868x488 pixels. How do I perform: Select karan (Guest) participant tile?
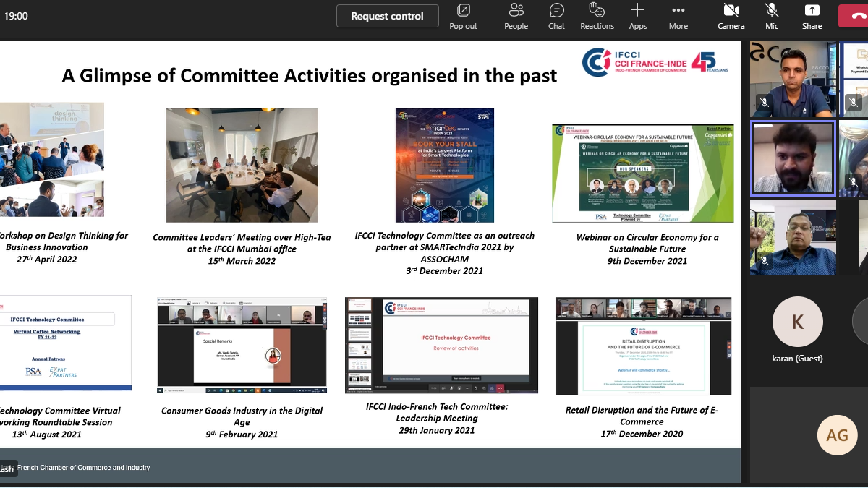797,330
